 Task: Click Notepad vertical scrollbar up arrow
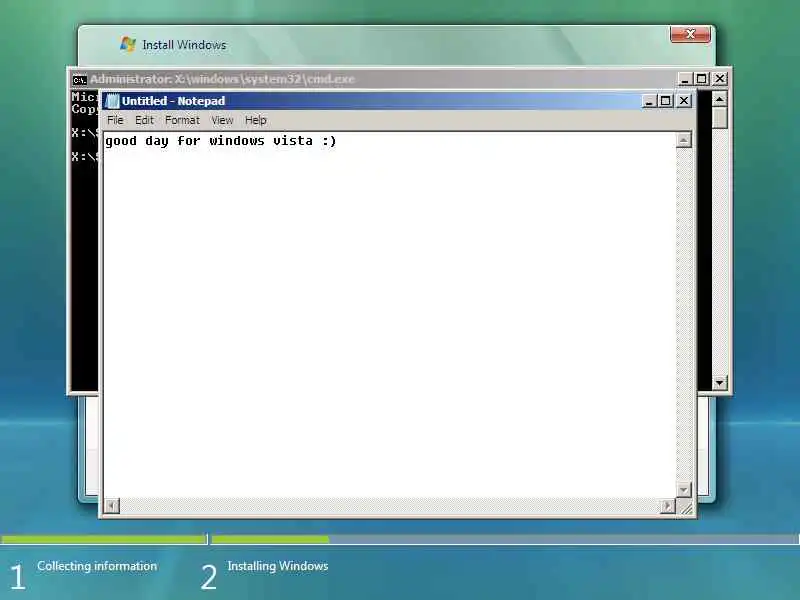pyautogui.click(x=684, y=140)
